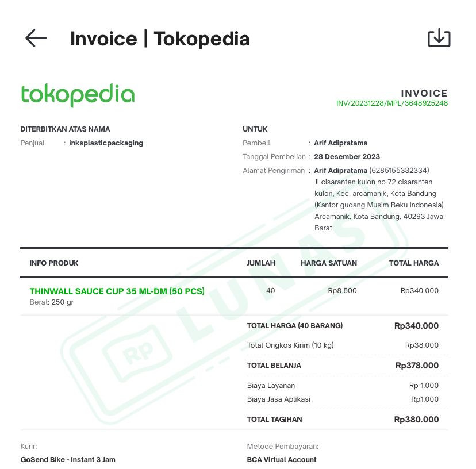
Task: Click payment method BCA Virtual Account
Action: tap(282, 460)
